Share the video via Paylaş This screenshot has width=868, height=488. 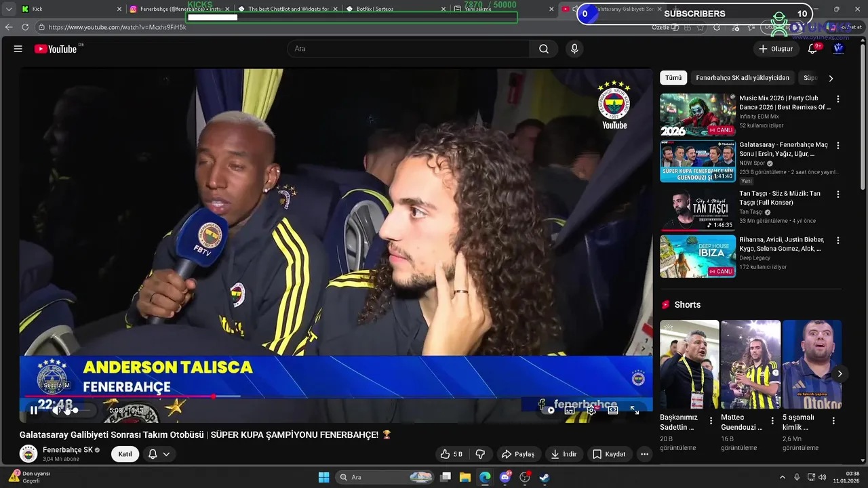point(517,454)
